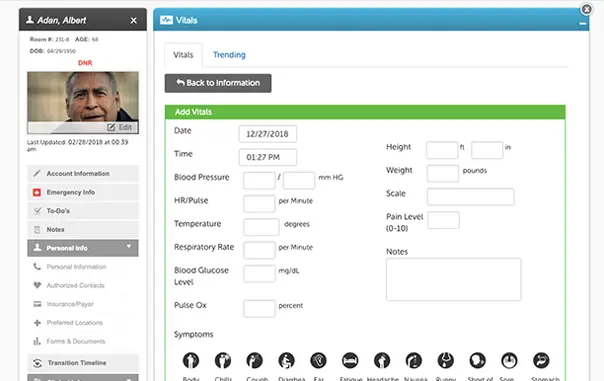Click the Weight pounds input field
The height and width of the screenshot is (381, 604).
point(443,173)
